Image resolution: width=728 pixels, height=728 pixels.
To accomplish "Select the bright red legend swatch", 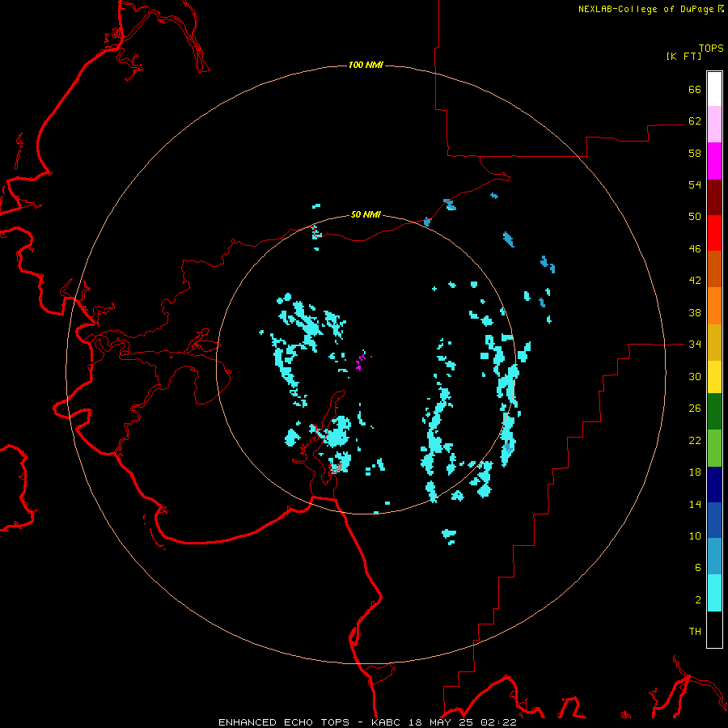I will 714,233.
